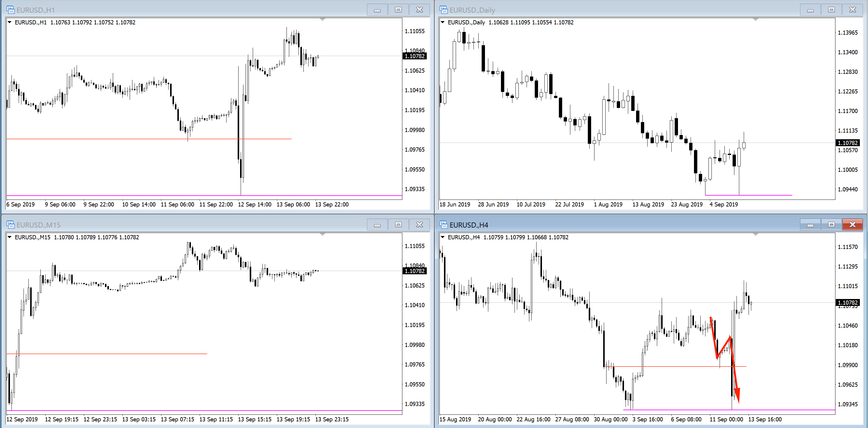Click the EURUSD.,H1 chart window icon
The image size is (868, 428).
coord(11,10)
